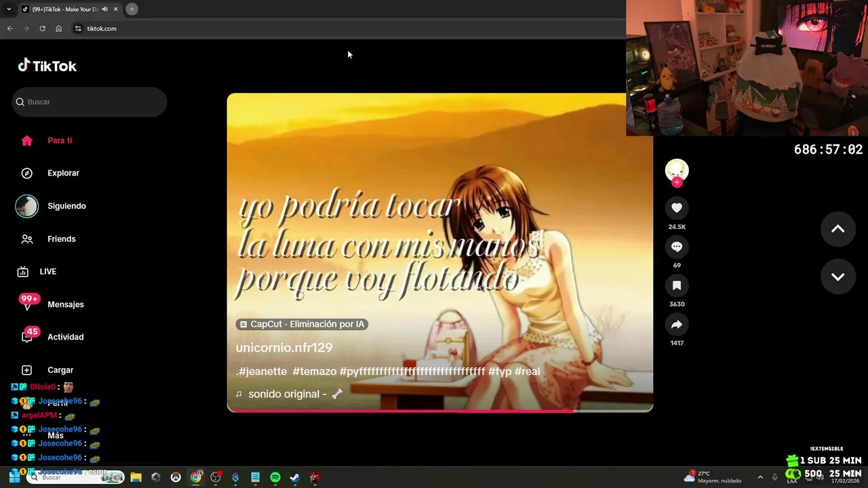Open the Friends page
Image resolution: width=868 pixels, height=488 pixels.
(x=61, y=239)
